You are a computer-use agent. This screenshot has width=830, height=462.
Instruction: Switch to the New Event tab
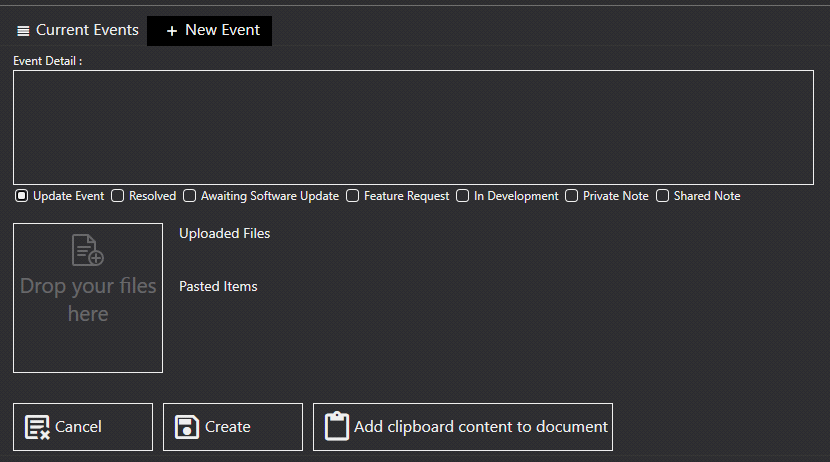click(210, 31)
